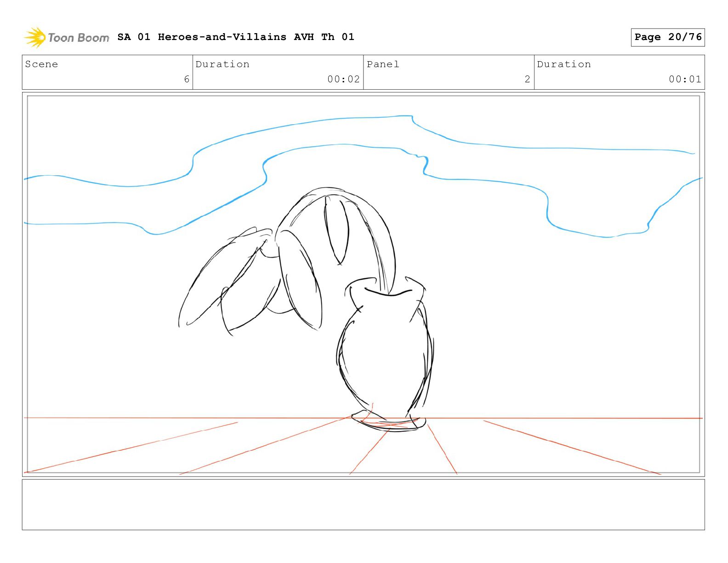Click the 'Scene' header label
The height and width of the screenshot is (563, 728).
(x=41, y=64)
